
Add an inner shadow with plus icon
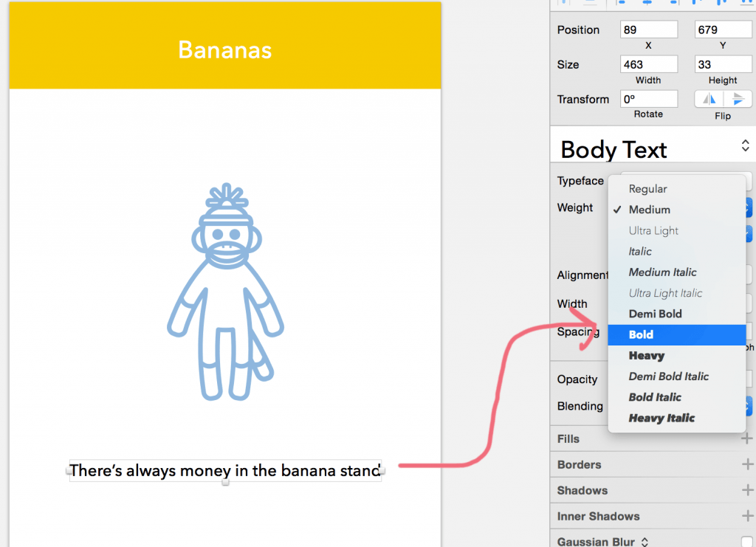(x=747, y=516)
